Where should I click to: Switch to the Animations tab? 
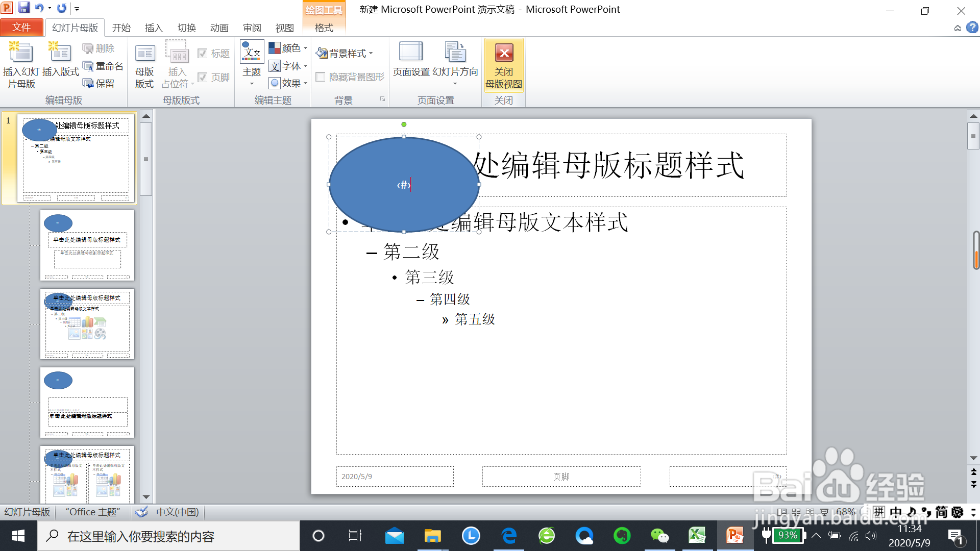coord(219,28)
